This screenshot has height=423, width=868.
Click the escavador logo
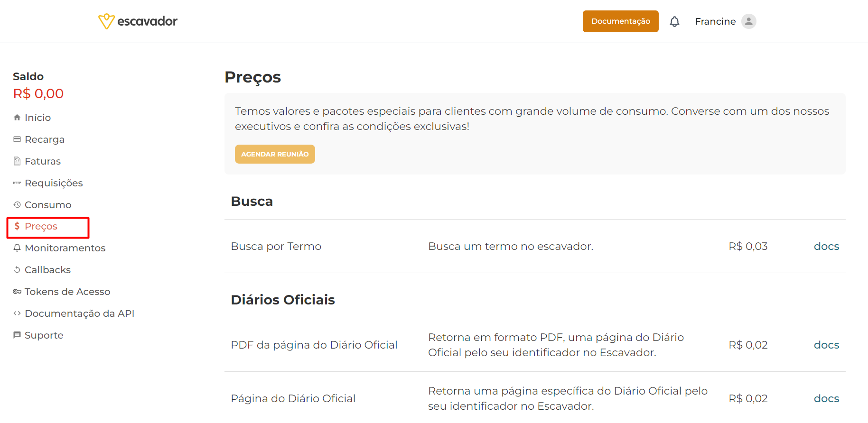click(x=138, y=21)
